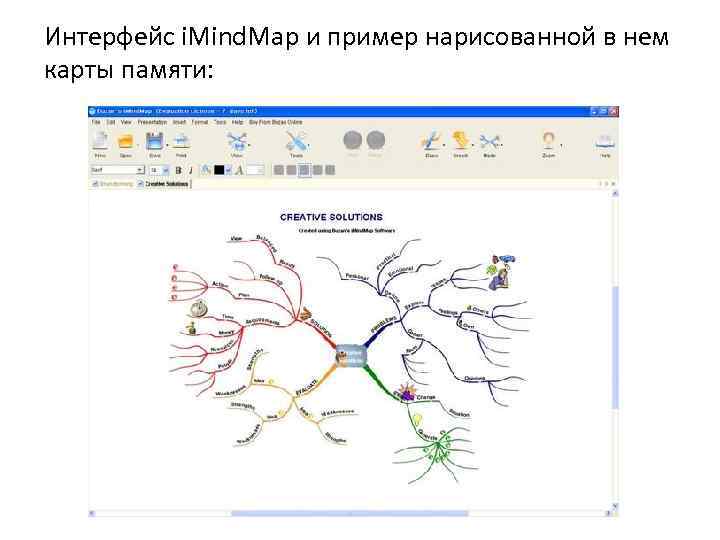This screenshot has height=540, width=720.
Task: Create a new mind map with New icon
Action: (x=100, y=141)
